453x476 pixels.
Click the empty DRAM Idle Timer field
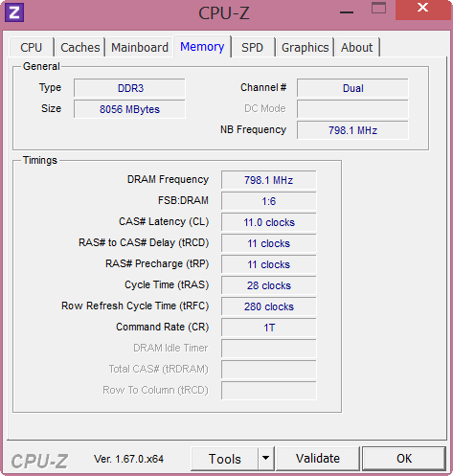(x=269, y=349)
